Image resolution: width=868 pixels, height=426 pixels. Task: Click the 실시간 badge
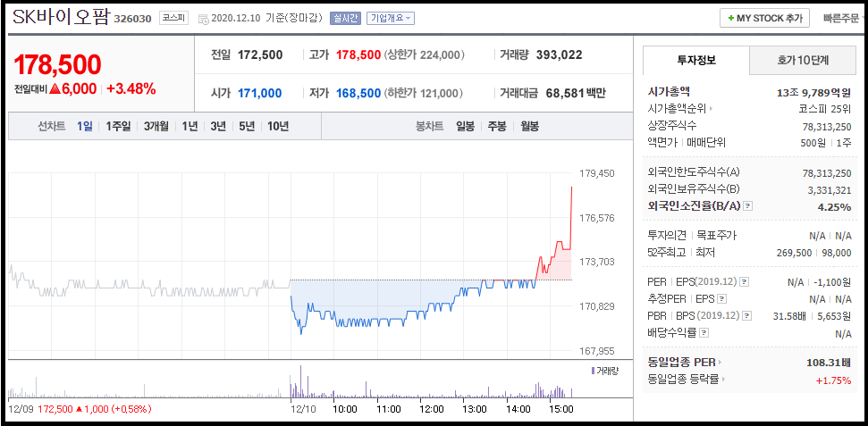point(345,18)
